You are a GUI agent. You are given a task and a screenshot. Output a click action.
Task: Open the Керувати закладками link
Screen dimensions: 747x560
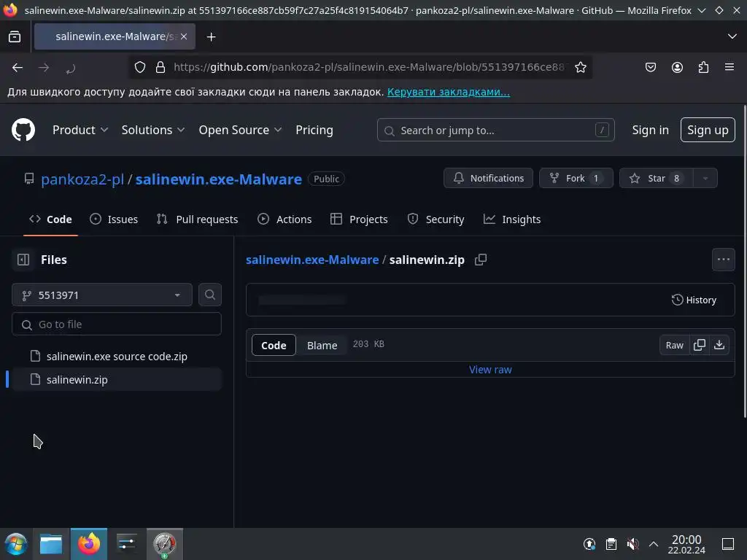[x=449, y=92]
